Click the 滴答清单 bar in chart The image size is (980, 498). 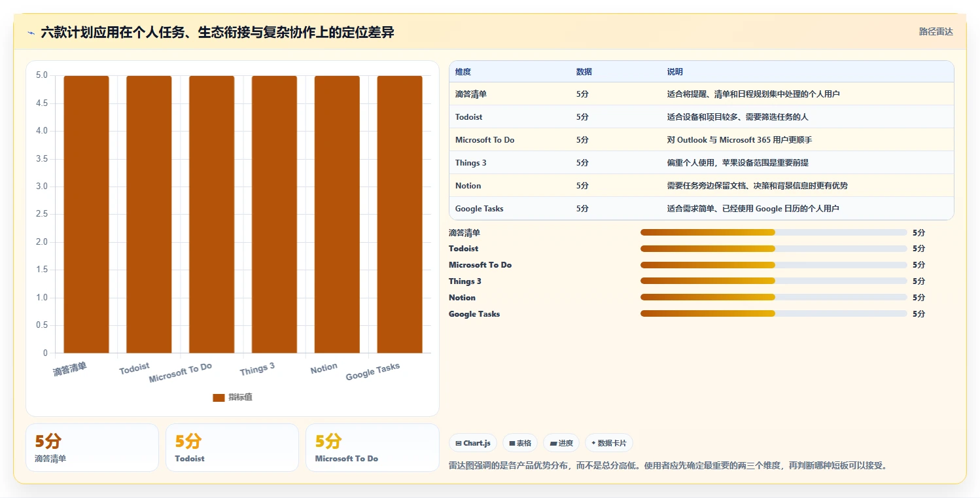click(86, 214)
